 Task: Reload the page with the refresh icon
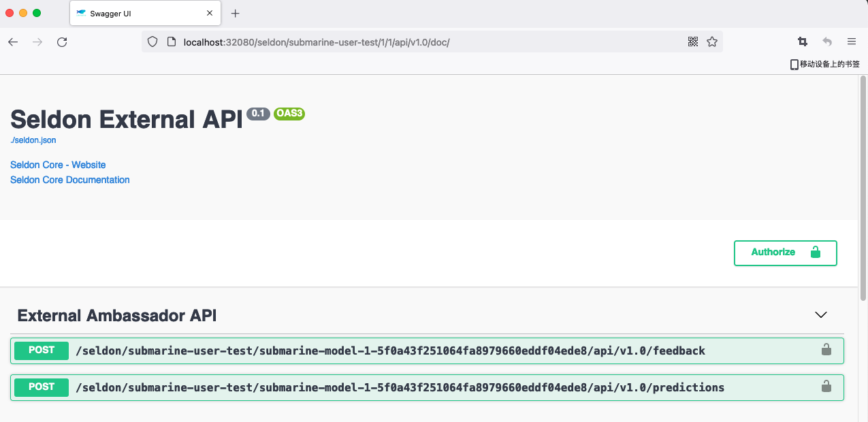[x=62, y=42]
